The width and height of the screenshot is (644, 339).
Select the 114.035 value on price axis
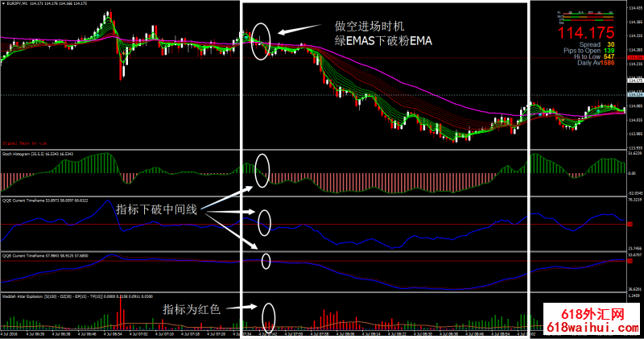(635, 120)
